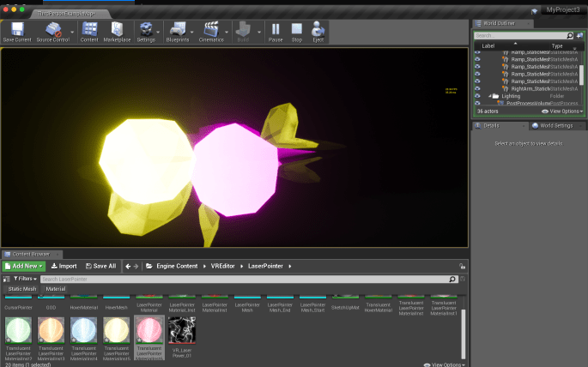The width and height of the screenshot is (588, 367).
Task: Toggle the Material filter in Content Browser
Action: point(55,290)
